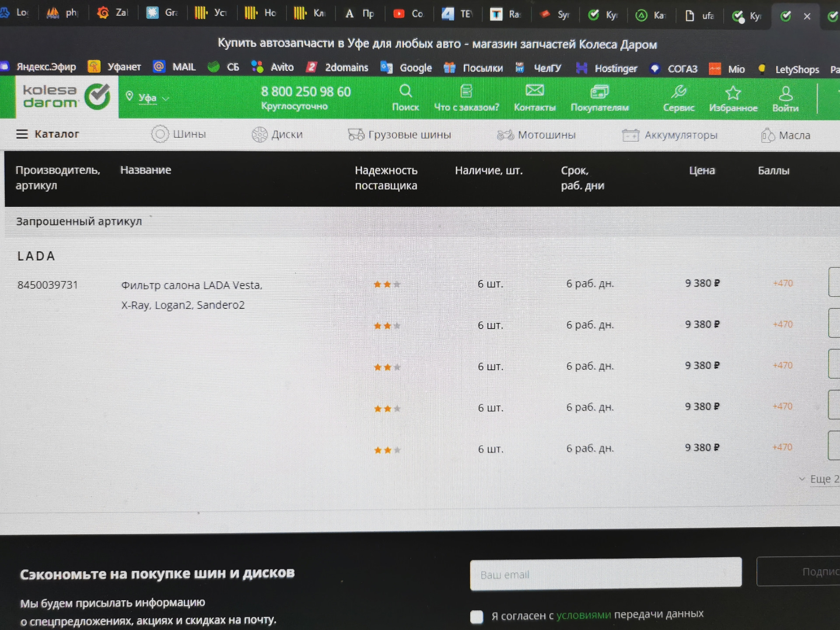Switch to the 'Co' YouTube browser tab
The image size is (840, 630).
(x=408, y=14)
